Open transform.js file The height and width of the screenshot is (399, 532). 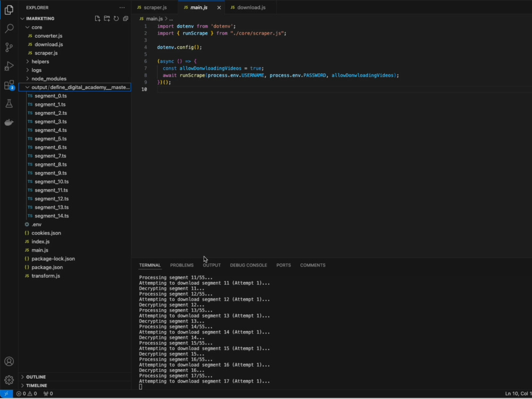coord(74,276)
